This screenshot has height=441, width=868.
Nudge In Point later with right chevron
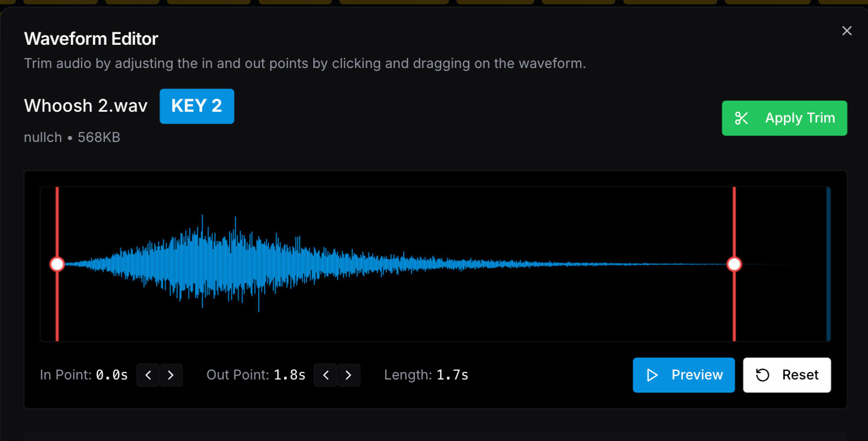(x=171, y=375)
